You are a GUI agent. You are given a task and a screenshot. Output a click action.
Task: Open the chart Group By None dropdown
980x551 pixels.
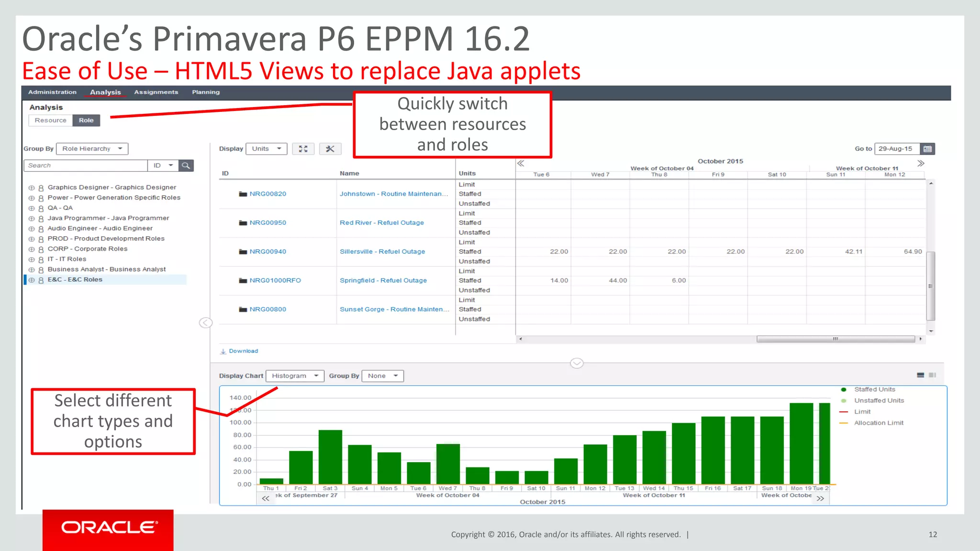pos(383,376)
